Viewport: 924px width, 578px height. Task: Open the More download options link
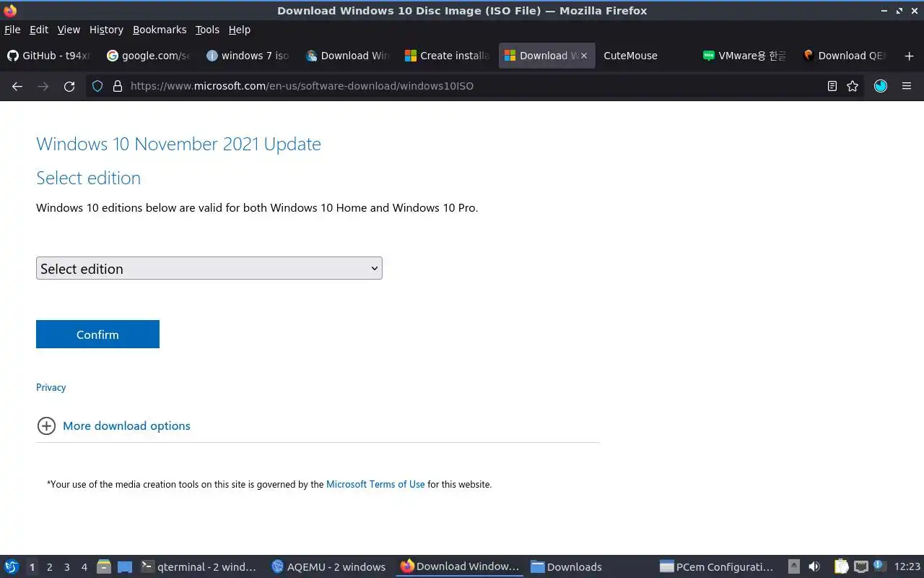tap(126, 426)
